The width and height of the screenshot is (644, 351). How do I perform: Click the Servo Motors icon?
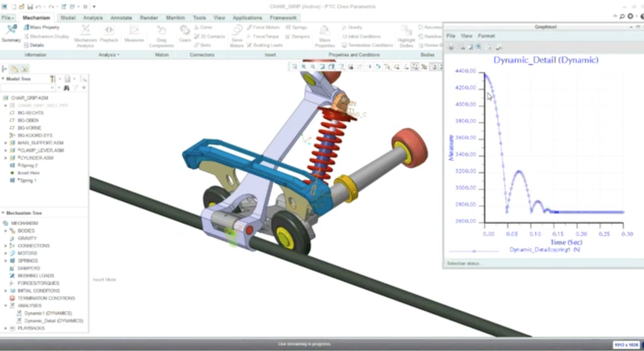[237, 35]
